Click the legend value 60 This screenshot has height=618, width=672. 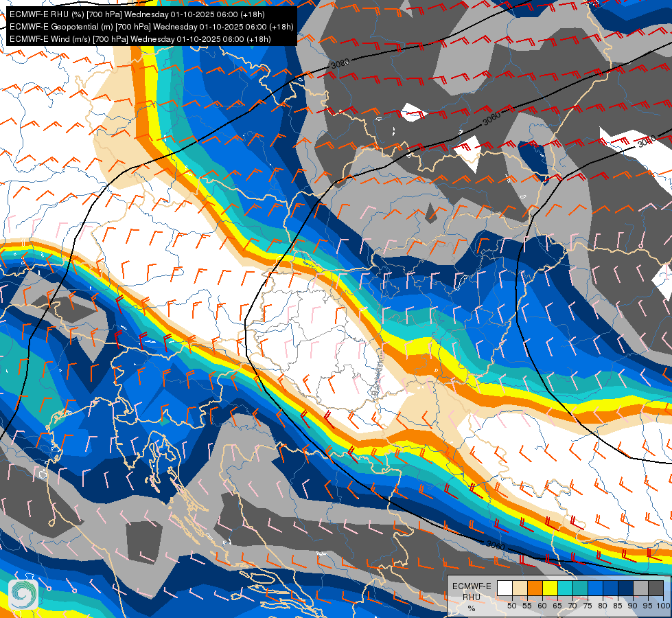(x=542, y=606)
